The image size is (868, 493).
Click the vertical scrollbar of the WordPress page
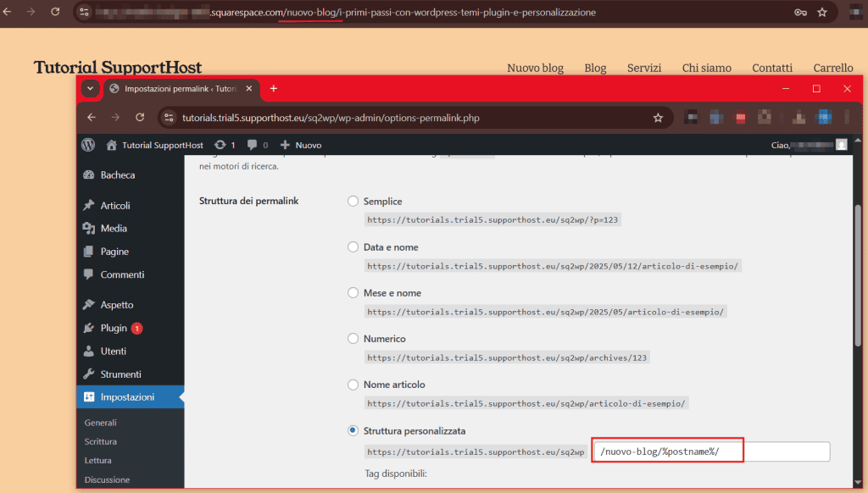tap(858, 275)
